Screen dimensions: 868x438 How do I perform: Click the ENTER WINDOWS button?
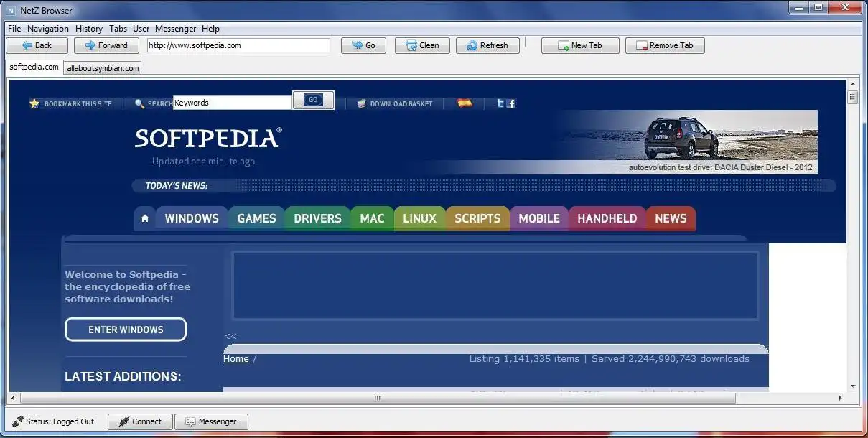[x=126, y=330]
